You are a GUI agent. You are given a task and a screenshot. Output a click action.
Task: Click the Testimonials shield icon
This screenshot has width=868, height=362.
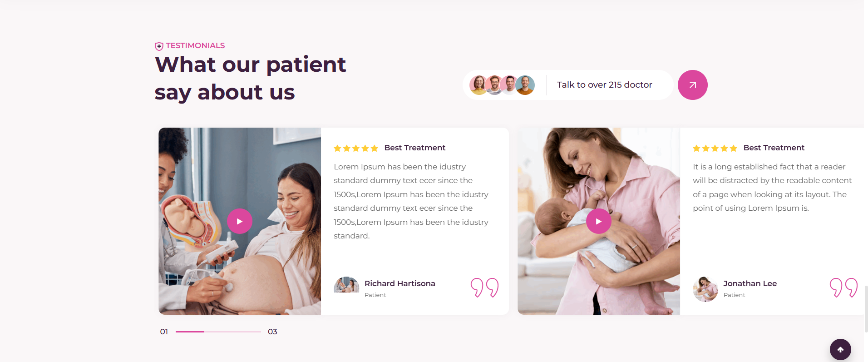click(x=159, y=46)
